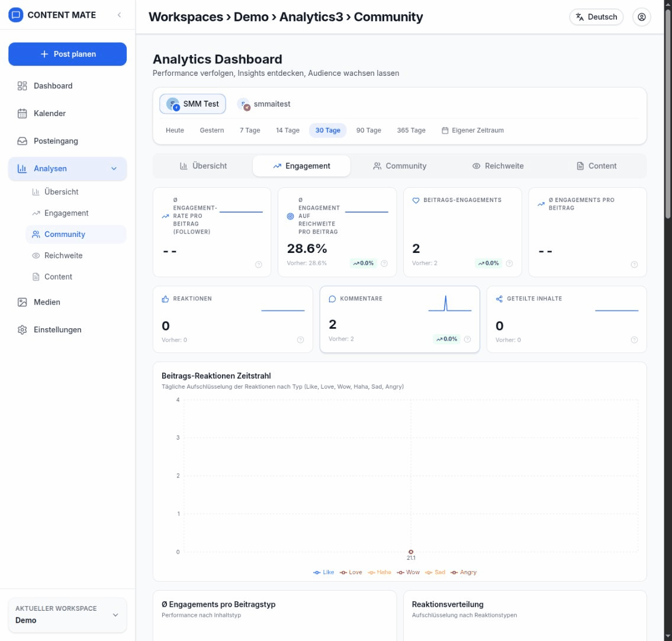This screenshot has width=672, height=641.
Task: Switch to the Übersicht tab
Action: [203, 166]
